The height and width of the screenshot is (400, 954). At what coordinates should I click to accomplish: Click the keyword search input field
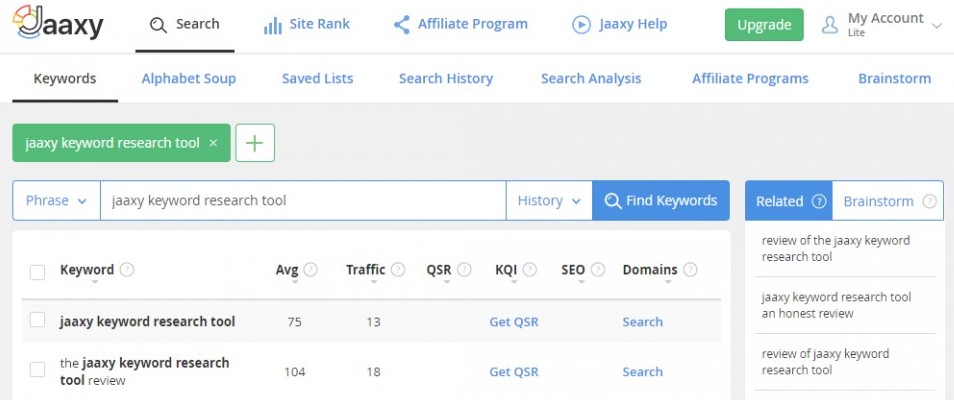pyautogui.click(x=303, y=200)
